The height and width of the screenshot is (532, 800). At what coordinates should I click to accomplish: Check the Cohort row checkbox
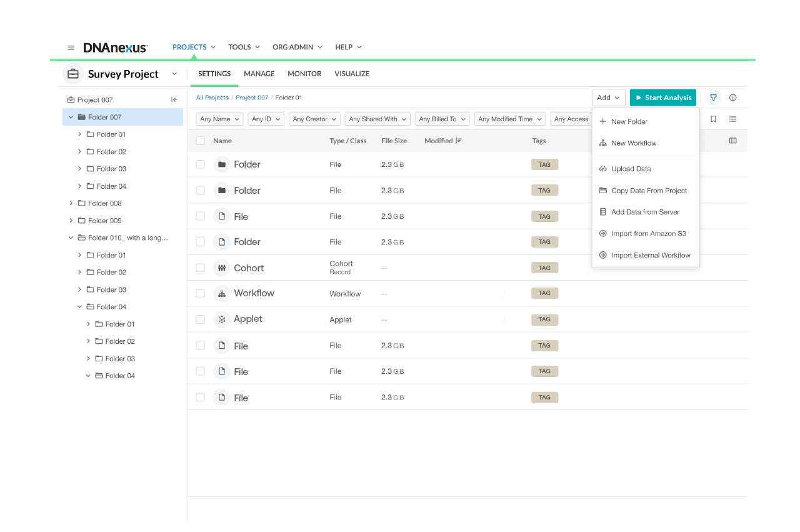[200, 267]
